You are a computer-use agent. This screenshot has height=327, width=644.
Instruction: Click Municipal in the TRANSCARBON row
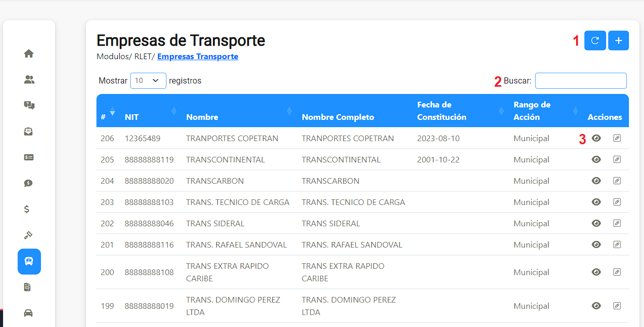(531, 181)
